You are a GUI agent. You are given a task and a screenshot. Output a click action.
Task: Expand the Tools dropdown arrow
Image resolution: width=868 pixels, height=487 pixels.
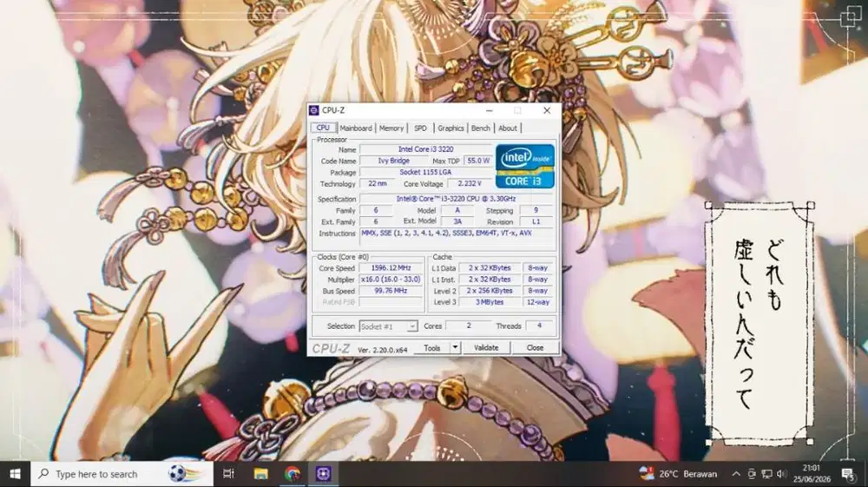(x=455, y=347)
